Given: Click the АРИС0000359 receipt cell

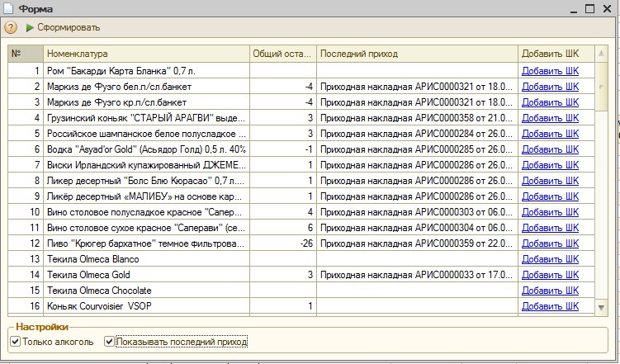Looking at the screenshot, I should 417,243.
